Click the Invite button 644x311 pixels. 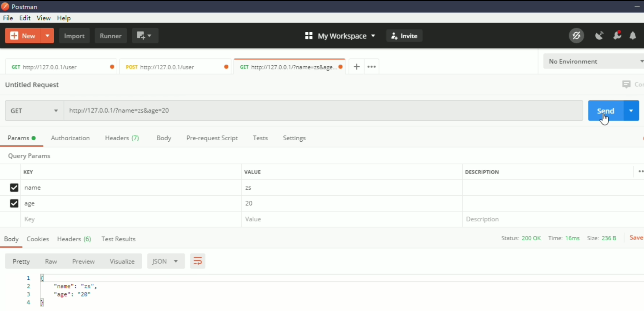point(404,36)
